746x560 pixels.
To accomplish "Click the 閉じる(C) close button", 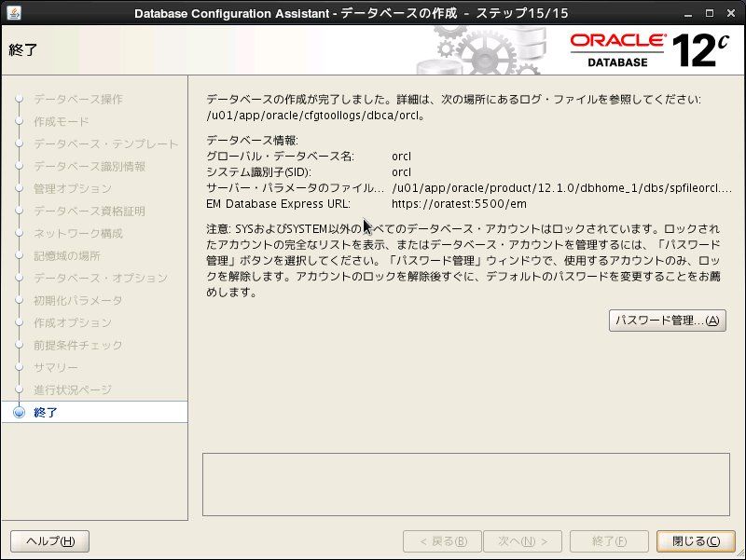I will [696, 541].
